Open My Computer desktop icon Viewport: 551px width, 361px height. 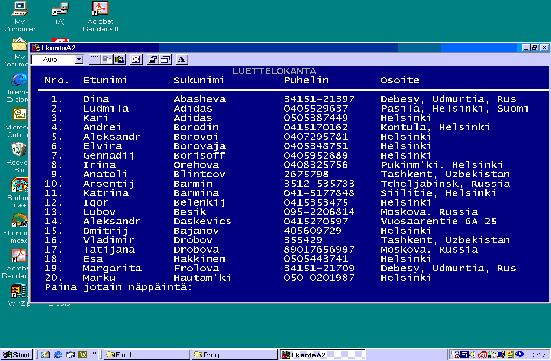point(20,16)
